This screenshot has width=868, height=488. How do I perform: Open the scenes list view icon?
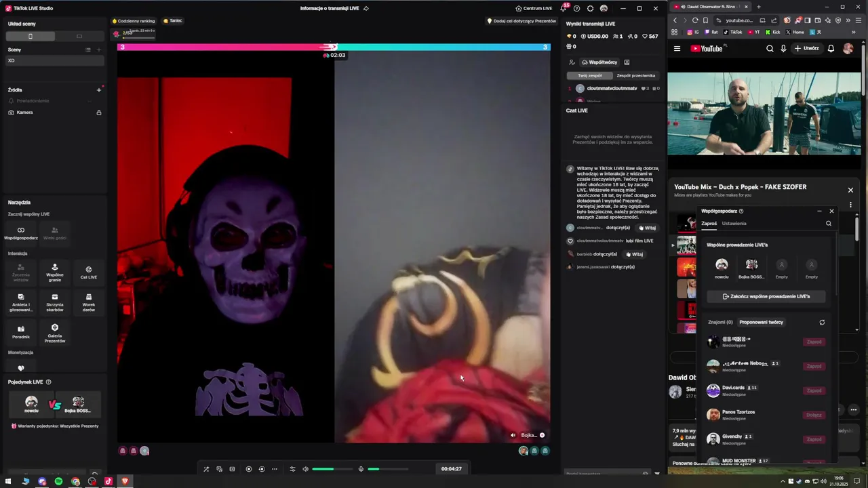88,49
